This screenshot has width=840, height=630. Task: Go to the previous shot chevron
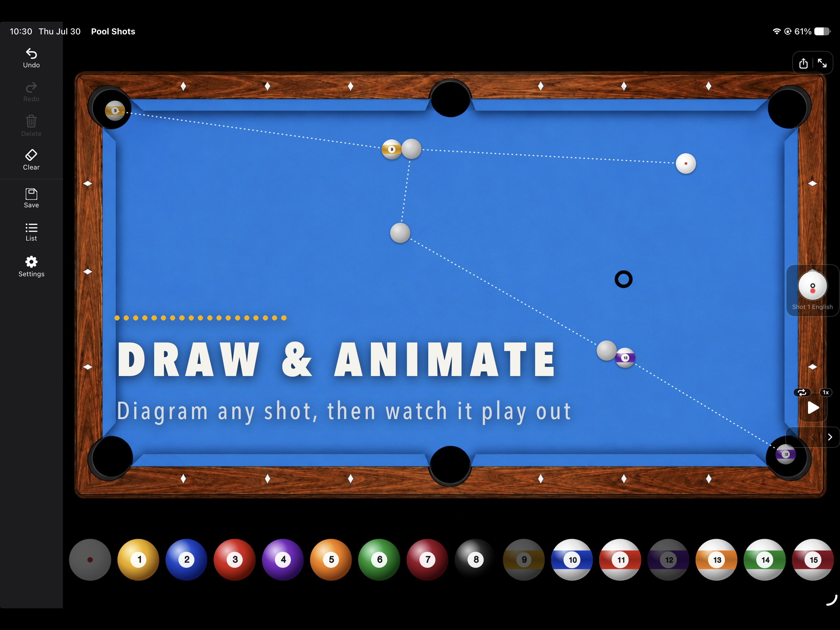(x=812, y=437)
